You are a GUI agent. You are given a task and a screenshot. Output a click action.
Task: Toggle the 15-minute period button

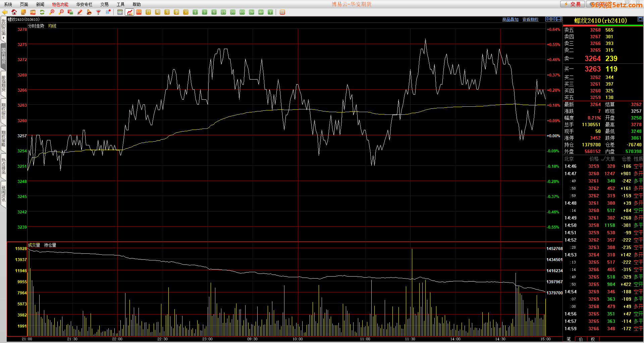coord(223,12)
